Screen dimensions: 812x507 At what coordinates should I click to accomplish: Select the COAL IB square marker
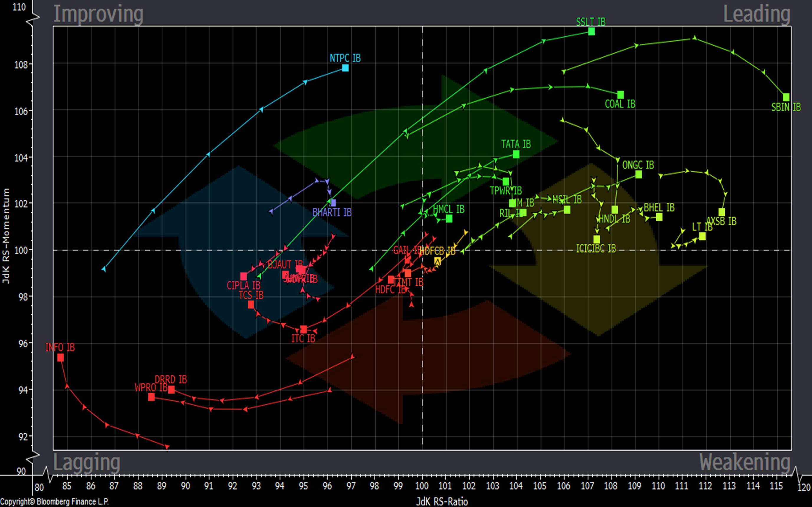(620, 95)
